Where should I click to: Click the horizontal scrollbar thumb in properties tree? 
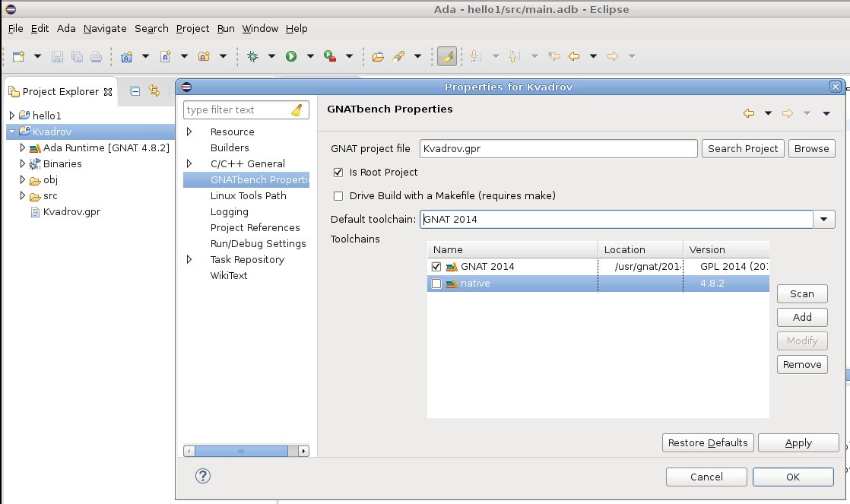point(241,451)
